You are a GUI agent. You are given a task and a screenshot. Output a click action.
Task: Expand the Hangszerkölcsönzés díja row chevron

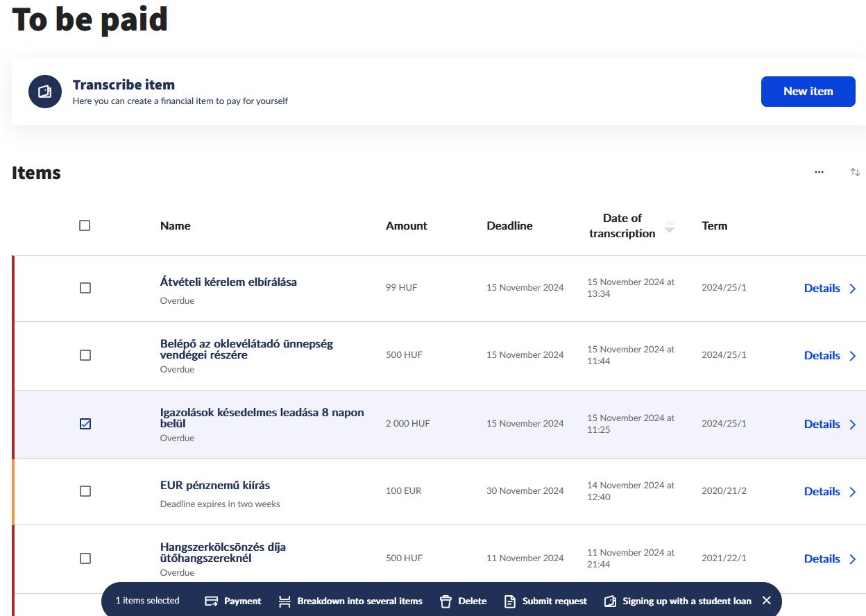(853, 559)
